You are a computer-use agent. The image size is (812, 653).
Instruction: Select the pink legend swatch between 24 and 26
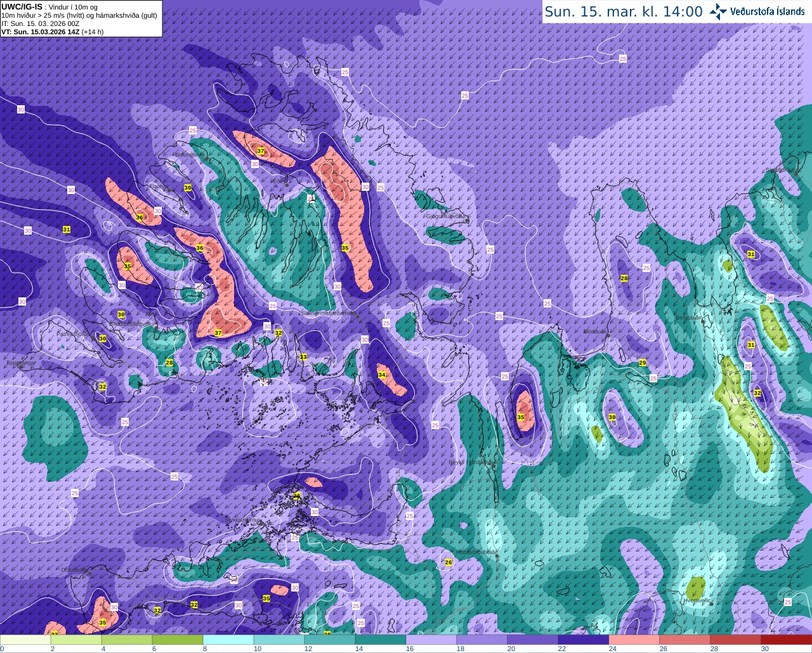[634, 640]
